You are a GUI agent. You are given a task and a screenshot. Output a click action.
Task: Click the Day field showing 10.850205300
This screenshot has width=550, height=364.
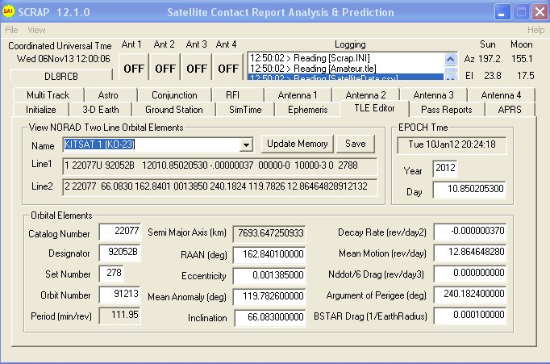pyautogui.click(x=469, y=189)
